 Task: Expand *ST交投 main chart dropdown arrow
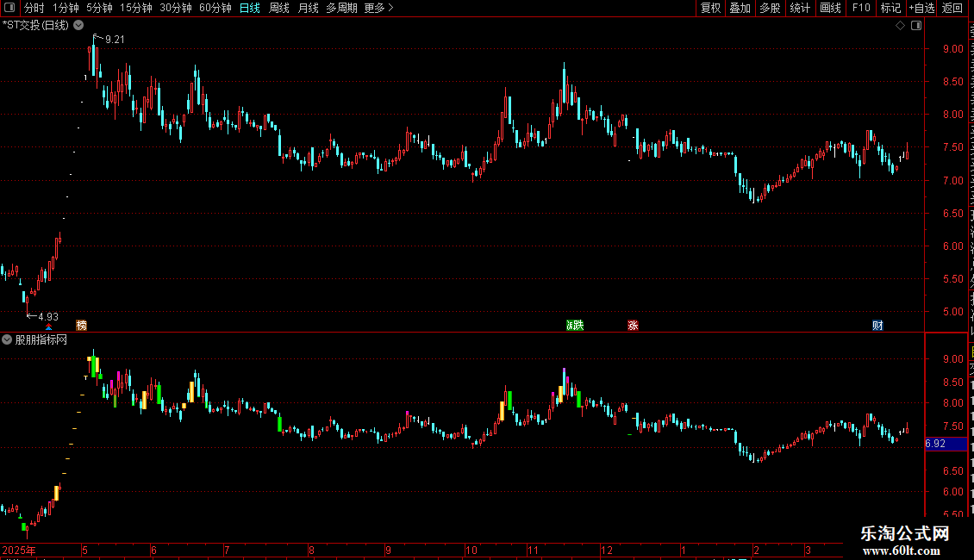coord(79,25)
